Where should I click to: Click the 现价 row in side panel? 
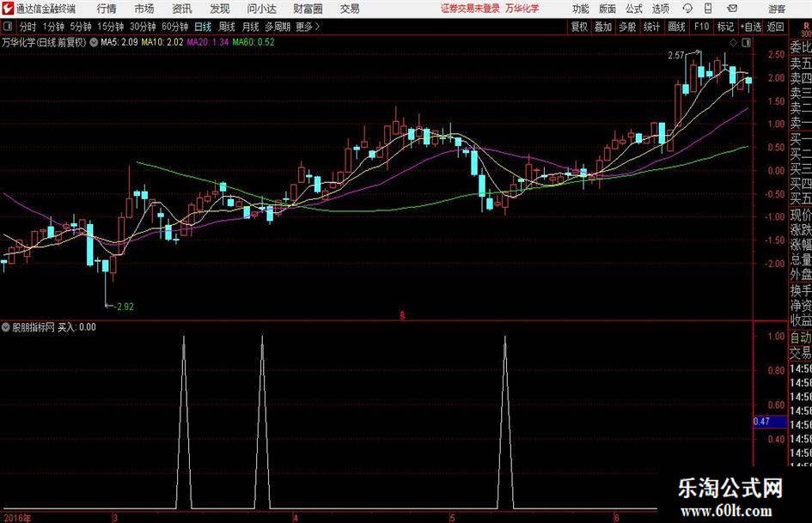[801, 215]
